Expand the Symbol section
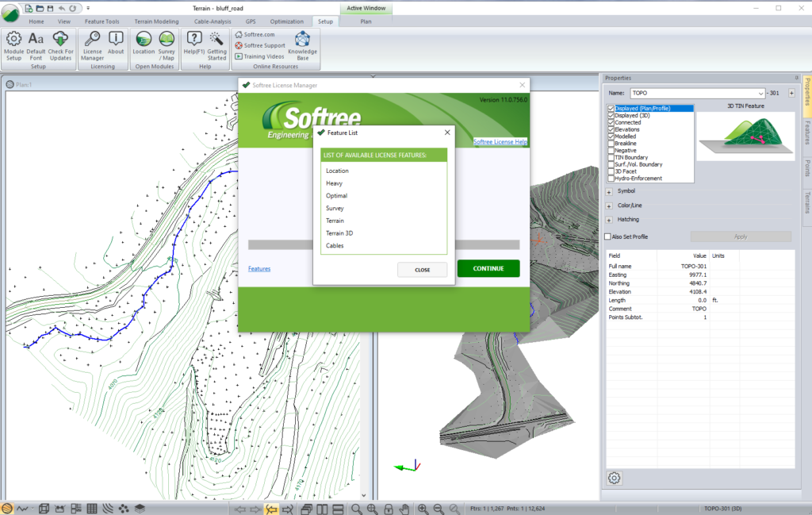812x515 pixels. pyautogui.click(x=609, y=192)
